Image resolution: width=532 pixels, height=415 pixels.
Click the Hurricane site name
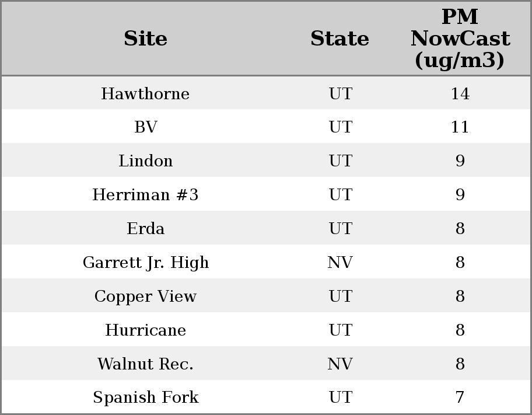(x=145, y=330)
